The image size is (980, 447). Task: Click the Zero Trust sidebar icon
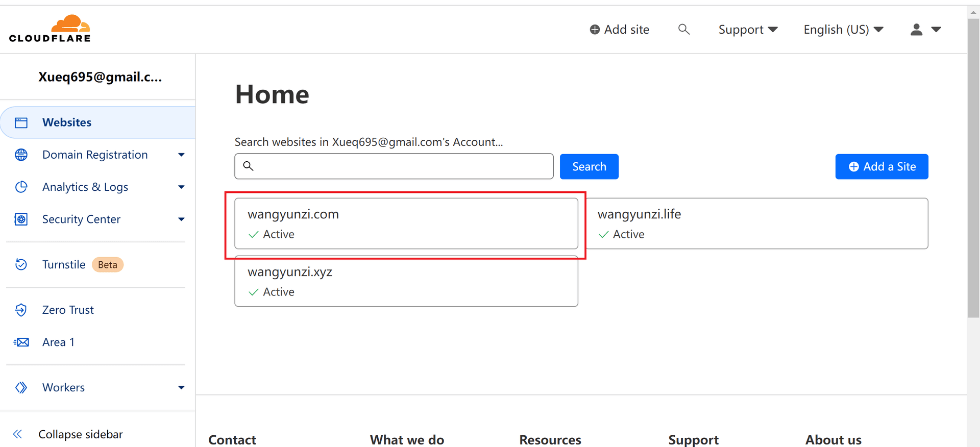click(21, 310)
